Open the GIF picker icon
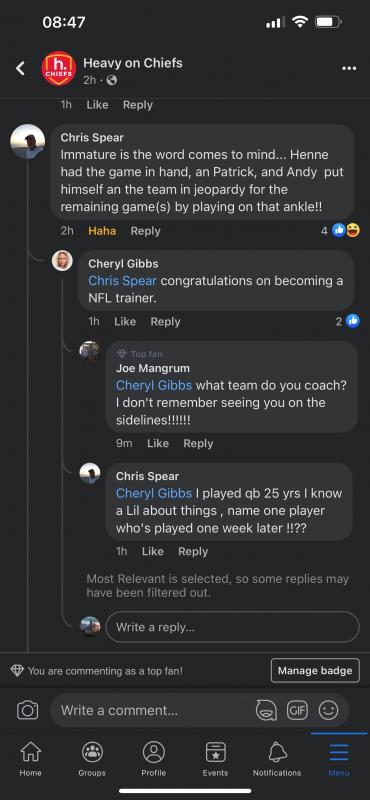The image size is (370, 800). tap(297, 710)
